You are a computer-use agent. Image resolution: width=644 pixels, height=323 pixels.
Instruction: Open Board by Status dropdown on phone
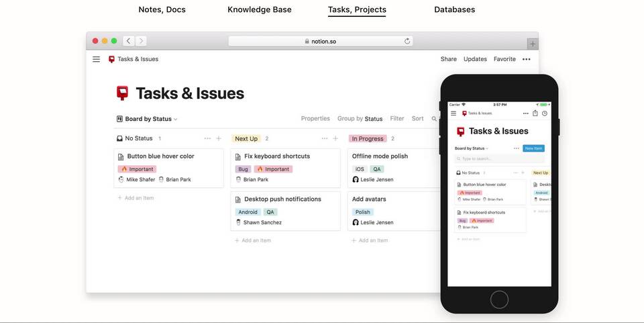click(x=472, y=148)
